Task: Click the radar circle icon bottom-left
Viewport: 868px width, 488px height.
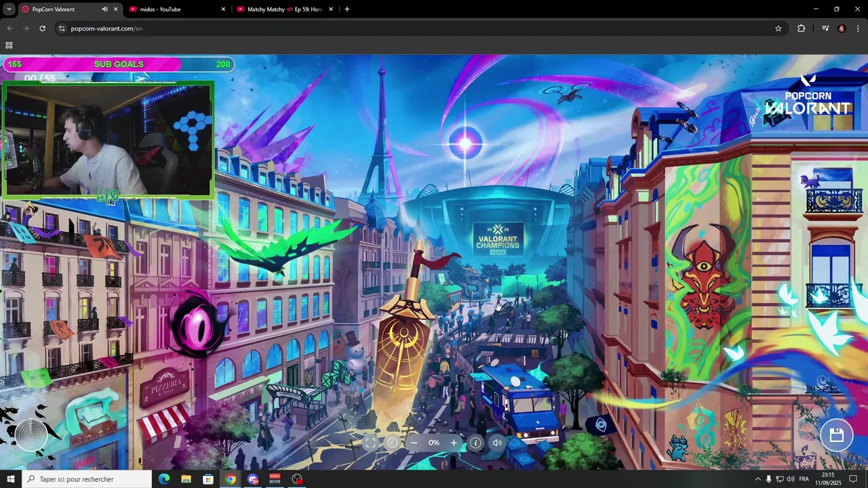Action: 31,436
